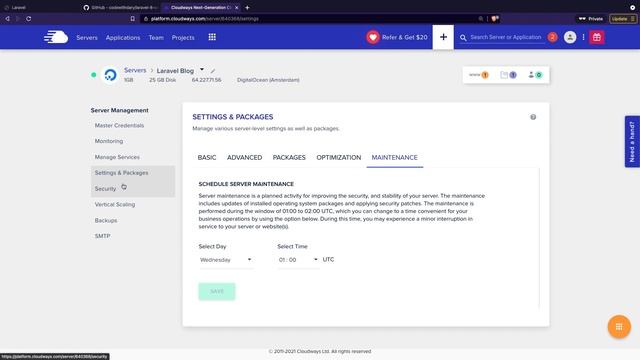Select the MAINTENANCE tab
Viewport: 640px width, 360px height.
(395, 158)
